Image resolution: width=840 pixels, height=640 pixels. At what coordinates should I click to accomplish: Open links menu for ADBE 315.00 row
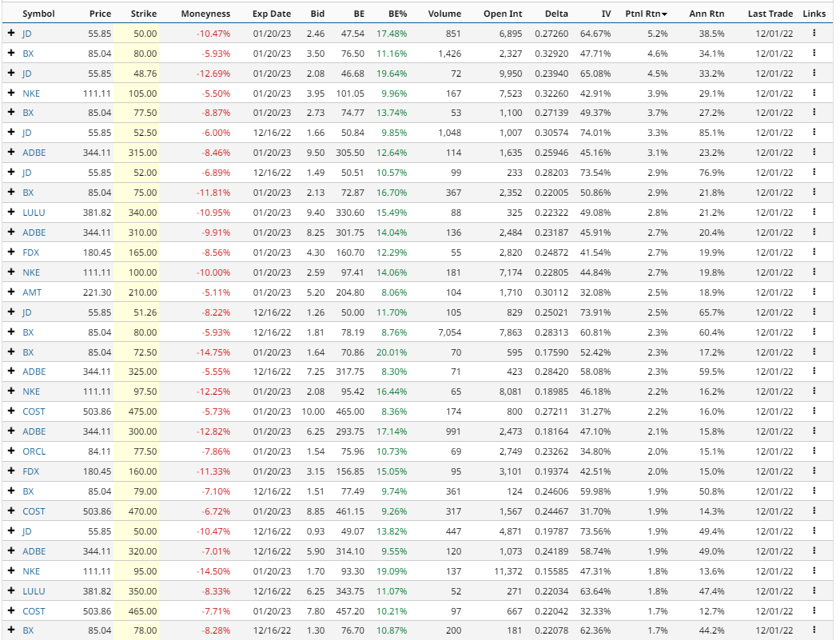coord(814,153)
